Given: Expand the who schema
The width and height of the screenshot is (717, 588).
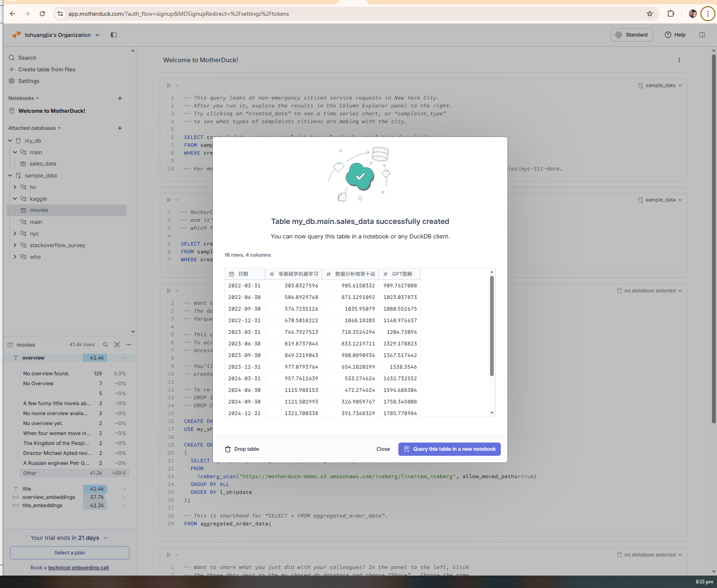Looking at the screenshot, I should (x=15, y=257).
